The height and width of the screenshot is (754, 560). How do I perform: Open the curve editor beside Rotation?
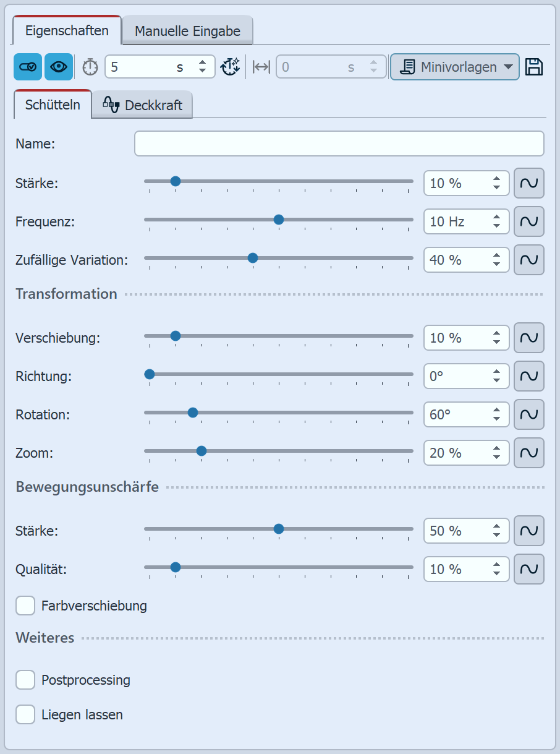point(529,414)
